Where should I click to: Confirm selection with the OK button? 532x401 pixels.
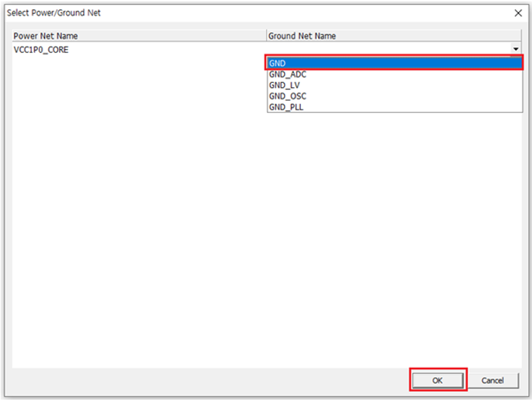437,380
